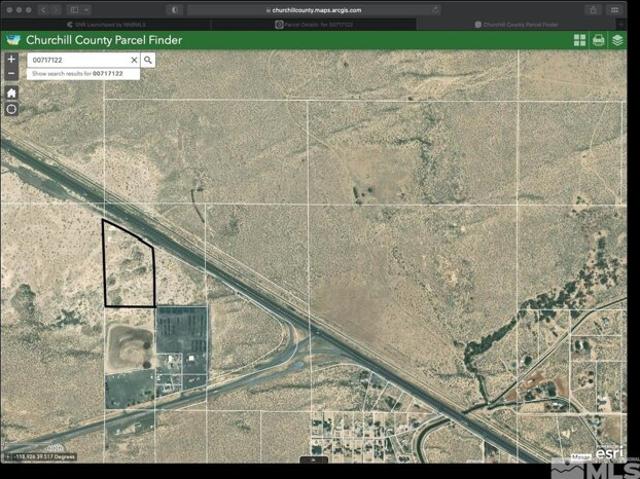This screenshot has width=640, height=479.
Task: Clear the parcel search text
Action: click(134, 60)
